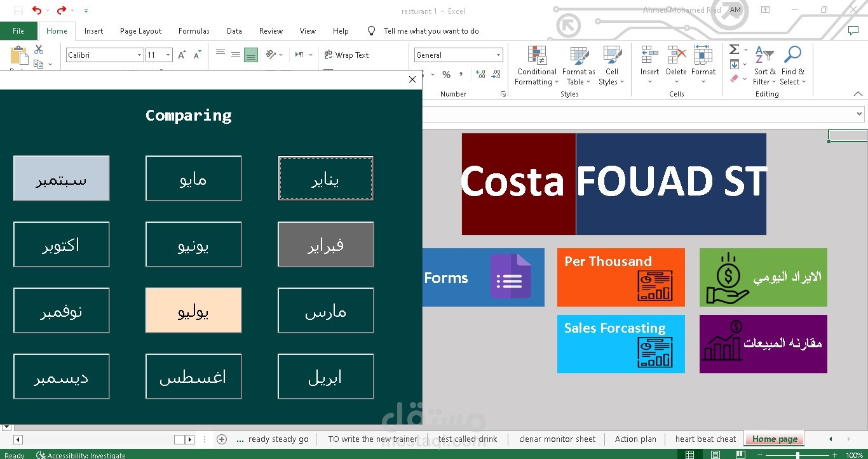This screenshot has width=868, height=459.
Task: Toggle Wrap Text
Action: (x=346, y=55)
